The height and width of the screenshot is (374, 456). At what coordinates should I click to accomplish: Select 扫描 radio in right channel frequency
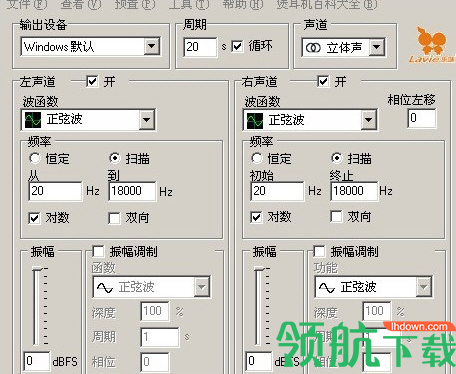337,158
